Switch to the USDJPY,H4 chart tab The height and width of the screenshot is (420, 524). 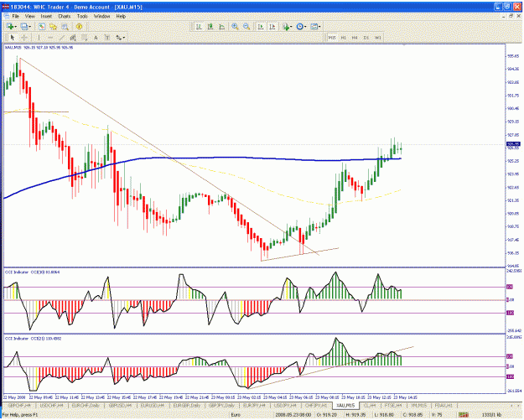(285, 405)
